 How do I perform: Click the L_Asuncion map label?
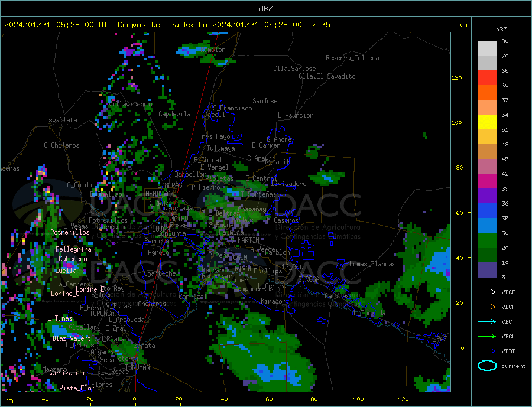296,115
